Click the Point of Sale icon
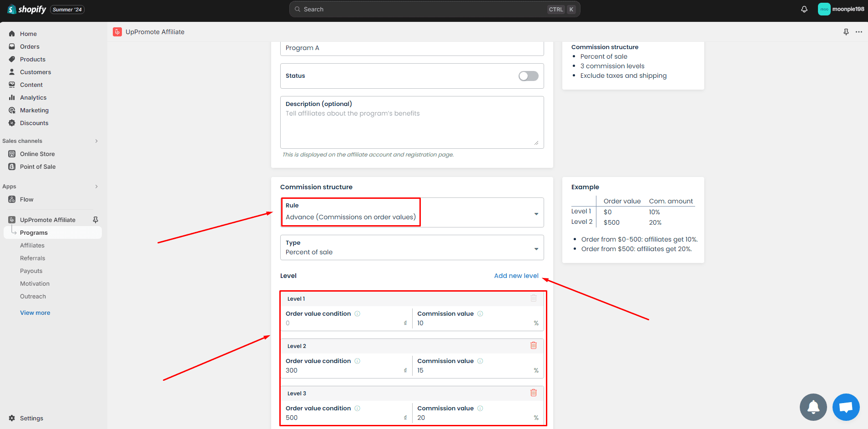The height and width of the screenshot is (429, 868). tap(12, 167)
